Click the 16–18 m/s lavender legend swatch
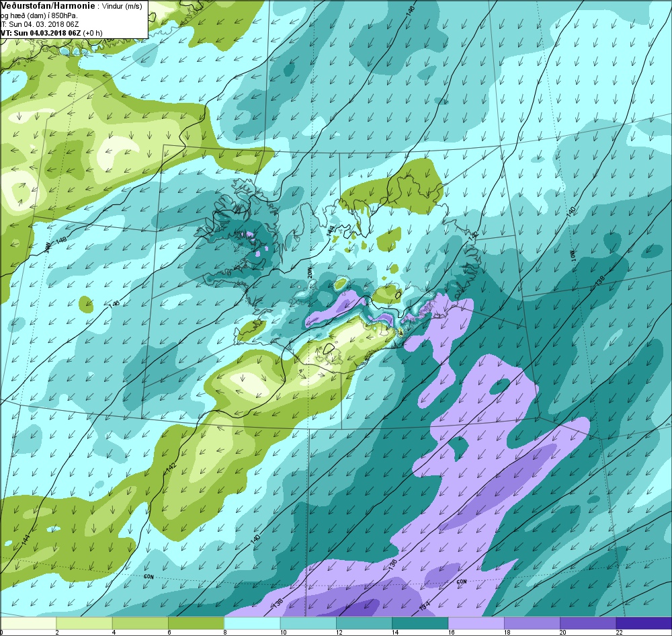The width and height of the screenshot is (672, 636). click(476, 623)
